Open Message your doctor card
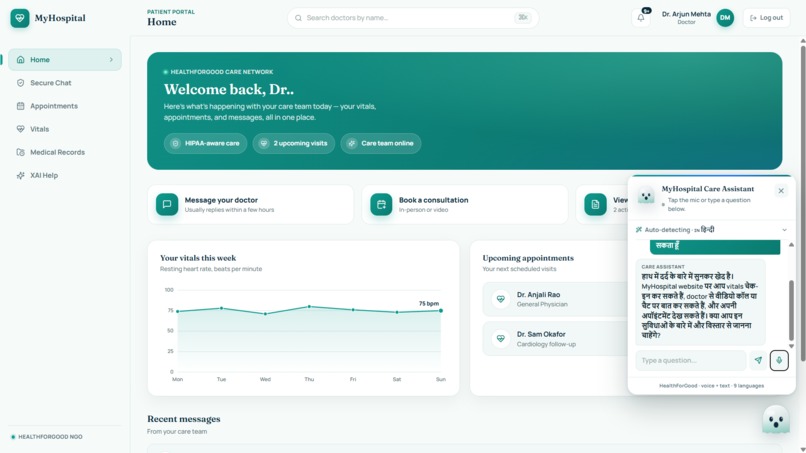 [x=250, y=204]
